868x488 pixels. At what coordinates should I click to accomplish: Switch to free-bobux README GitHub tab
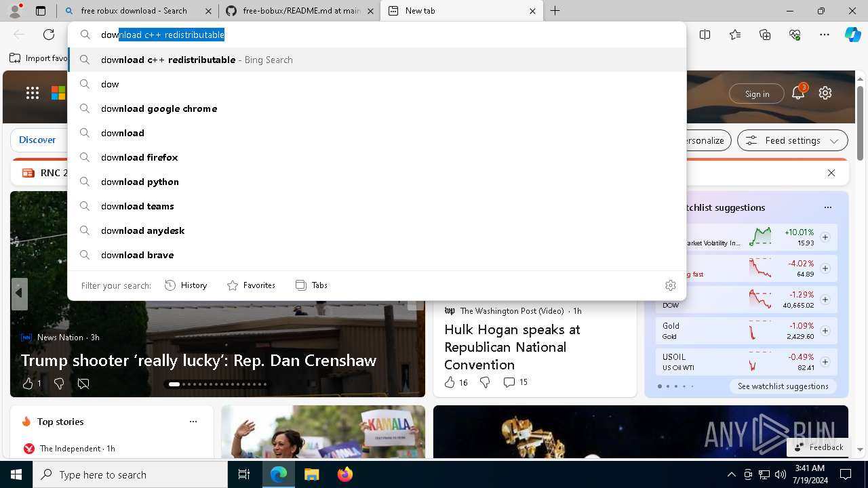click(x=301, y=11)
